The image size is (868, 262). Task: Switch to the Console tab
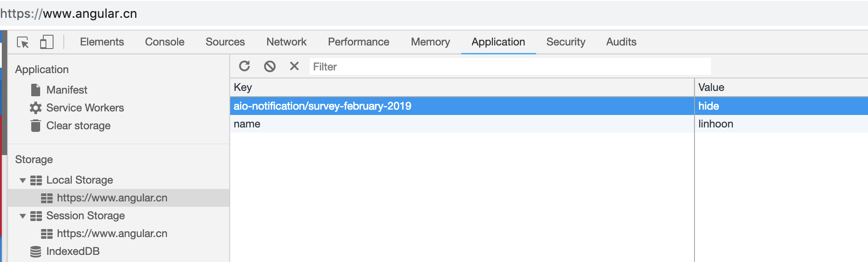point(165,42)
